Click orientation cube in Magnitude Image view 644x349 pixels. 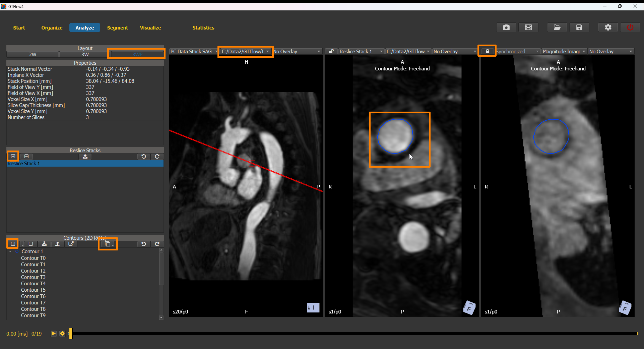coord(625,307)
